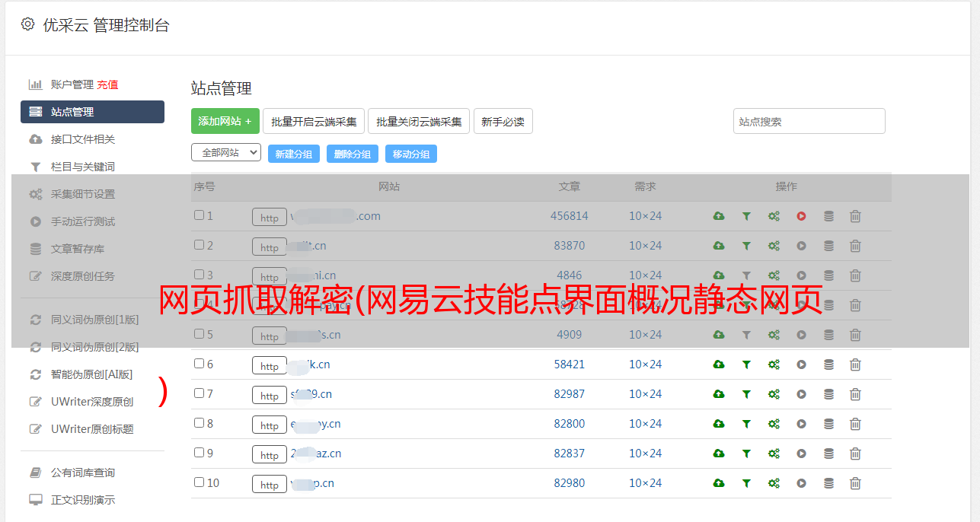
Task: Click the filter icon in row 8
Action: [x=746, y=424]
